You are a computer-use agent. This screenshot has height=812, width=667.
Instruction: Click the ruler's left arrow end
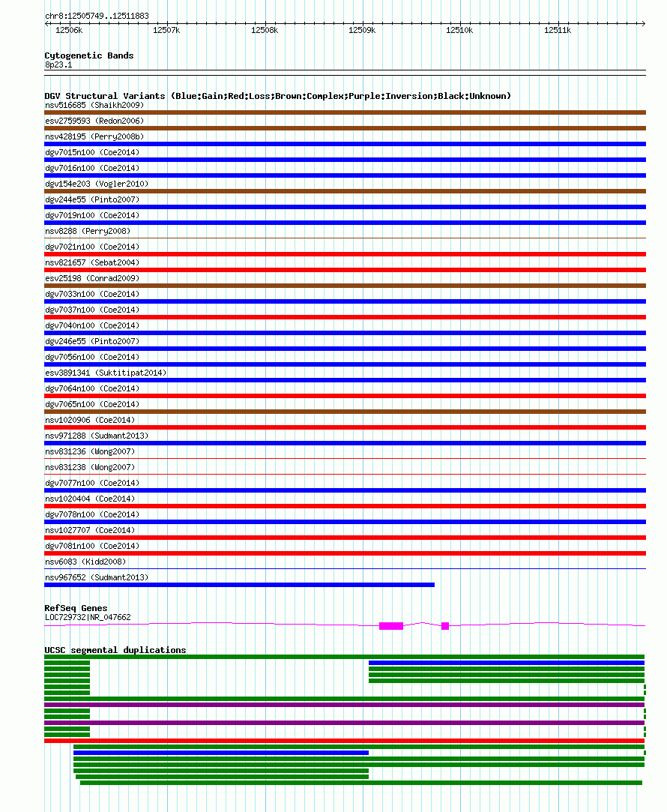coord(46,23)
